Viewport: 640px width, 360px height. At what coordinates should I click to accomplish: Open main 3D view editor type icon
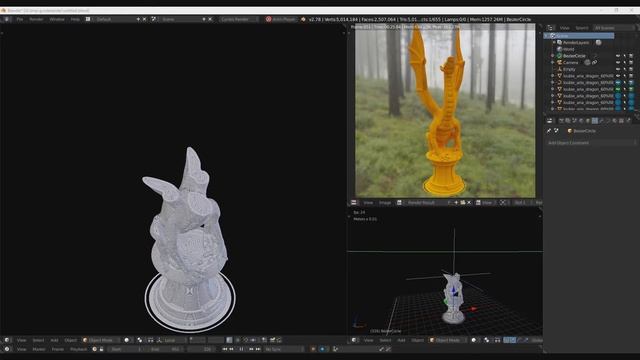(x=7, y=340)
